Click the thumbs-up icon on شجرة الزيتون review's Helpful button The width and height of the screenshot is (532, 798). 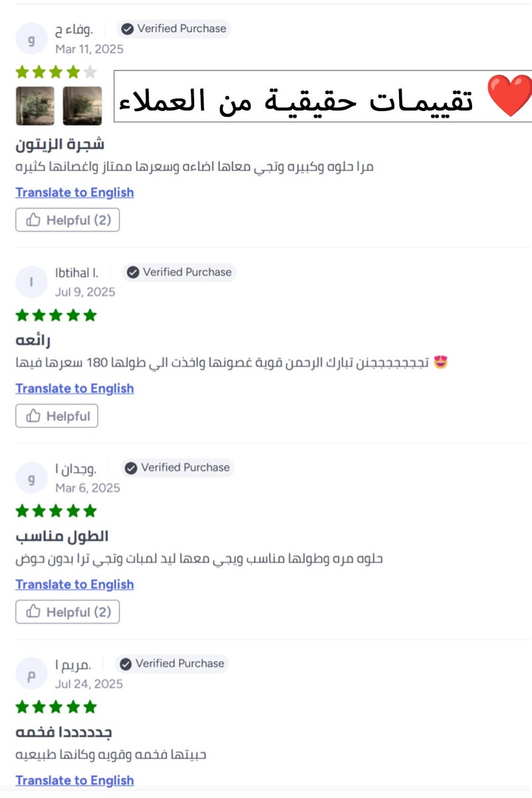point(35,219)
